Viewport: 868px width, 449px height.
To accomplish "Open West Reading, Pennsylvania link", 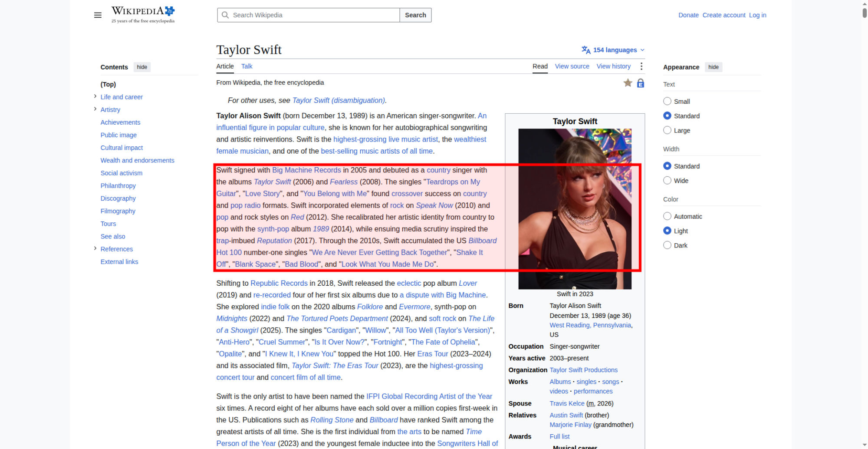I will point(590,325).
